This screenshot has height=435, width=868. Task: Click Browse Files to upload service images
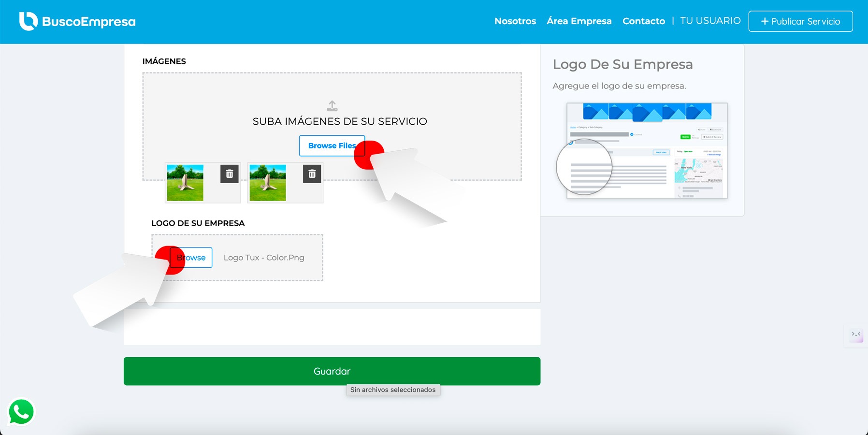tap(332, 145)
